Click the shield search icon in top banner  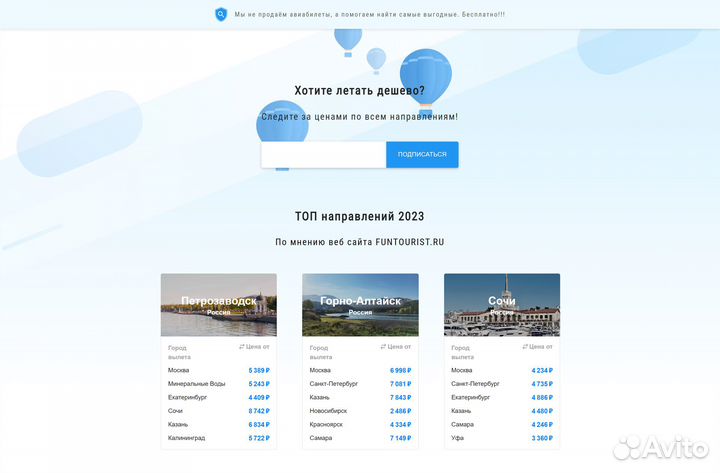pyautogui.click(x=221, y=14)
